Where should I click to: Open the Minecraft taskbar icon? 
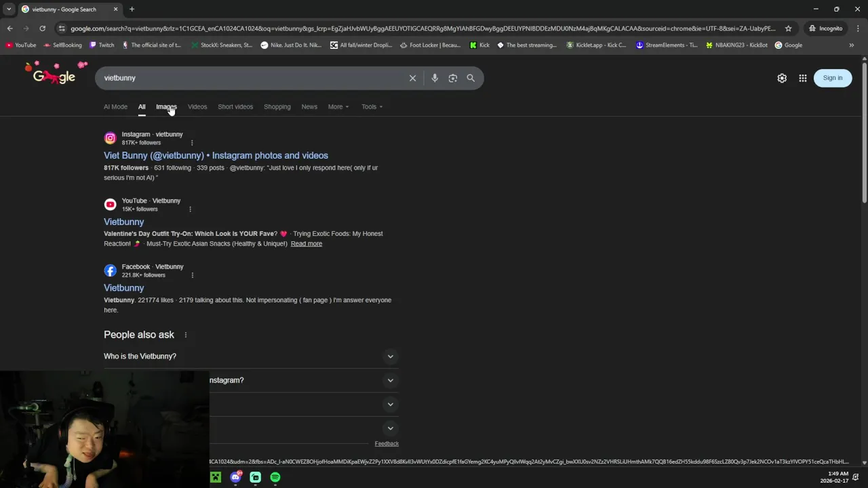[x=216, y=477]
